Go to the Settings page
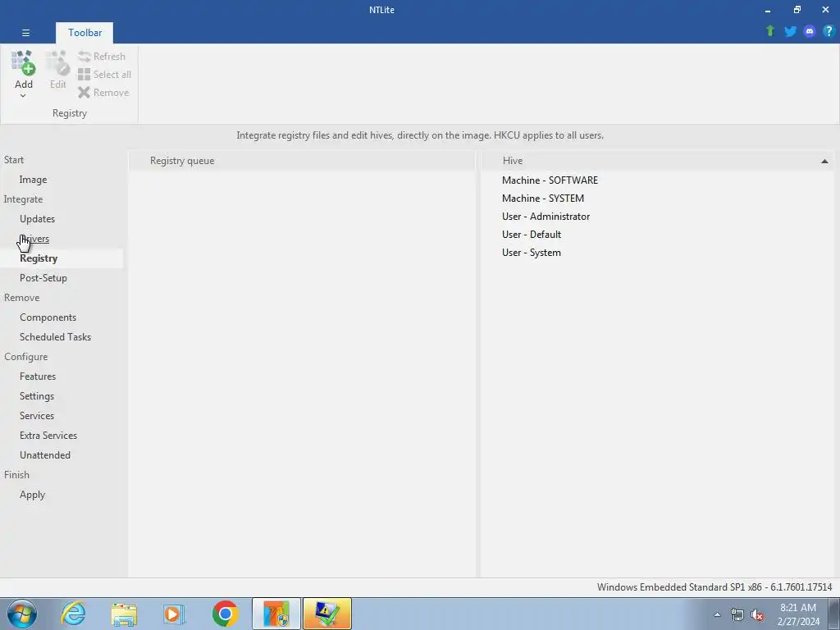The image size is (840, 630). click(37, 396)
